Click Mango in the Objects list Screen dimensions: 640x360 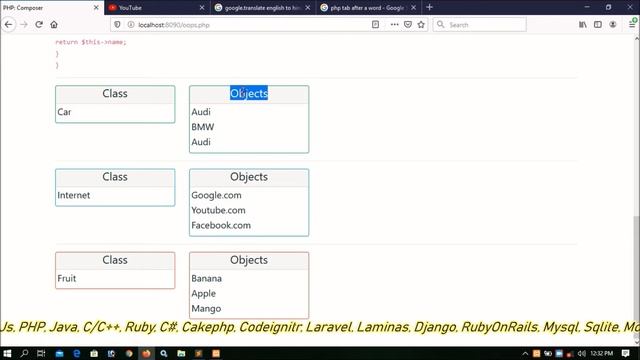click(x=206, y=309)
